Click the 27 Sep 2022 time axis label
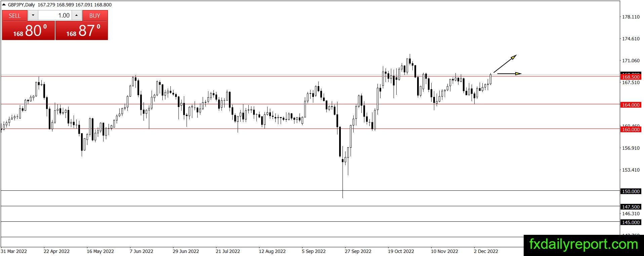Viewport: 644px width, 256px height. pos(358,251)
